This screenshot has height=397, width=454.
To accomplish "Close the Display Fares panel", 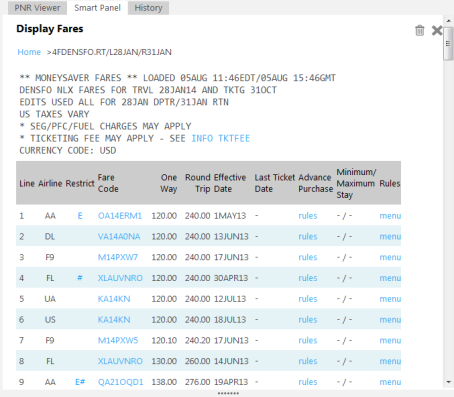I will point(437,30).
